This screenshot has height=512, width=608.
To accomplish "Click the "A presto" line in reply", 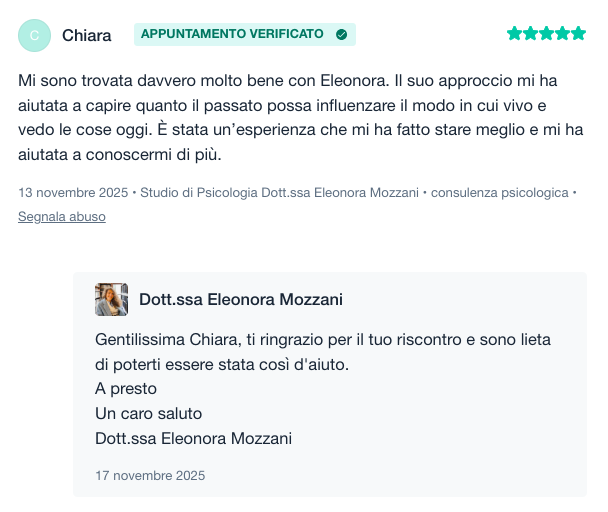I will click(126, 389).
